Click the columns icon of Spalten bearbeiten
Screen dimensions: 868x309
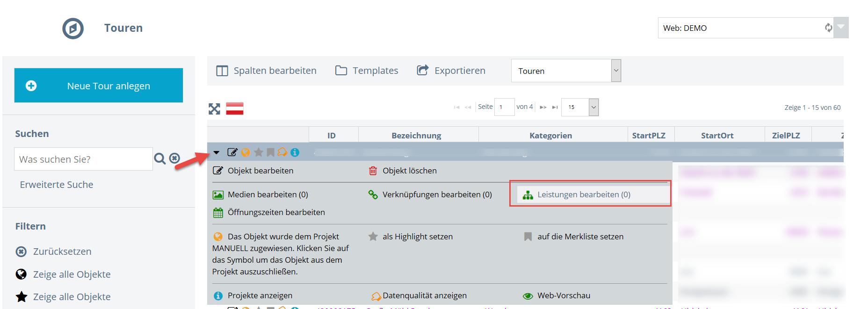click(222, 71)
